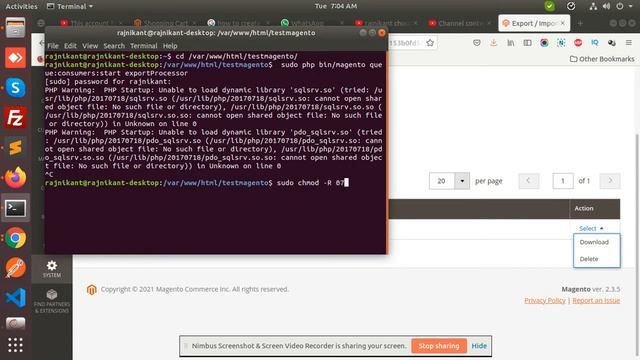Open clock and calendar in top bar

point(336,6)
